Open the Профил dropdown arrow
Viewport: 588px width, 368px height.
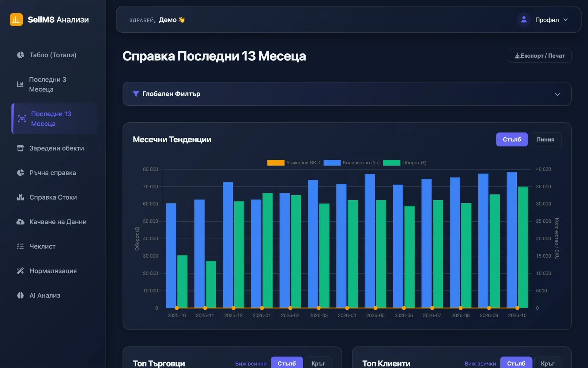pos(566,20)
